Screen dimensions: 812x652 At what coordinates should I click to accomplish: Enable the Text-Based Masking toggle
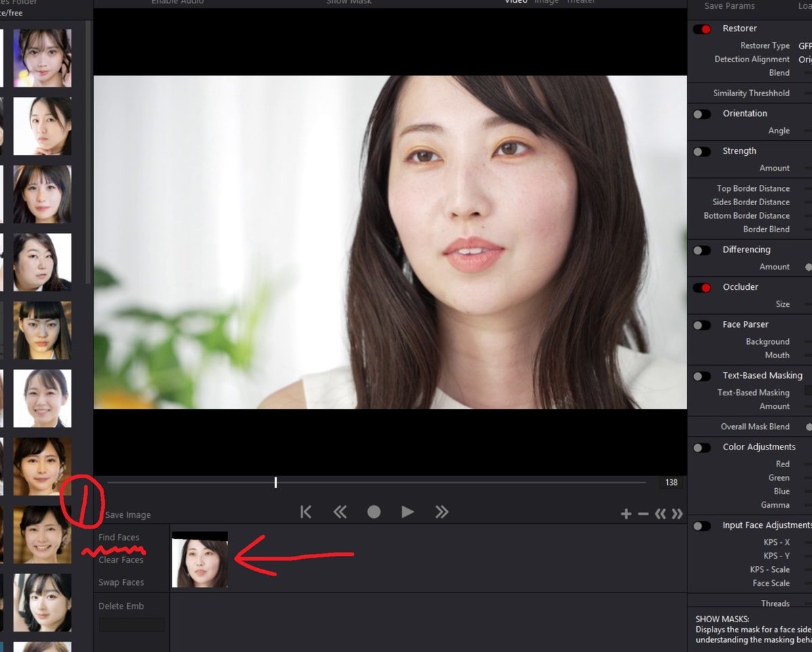click(x=702, y=376)
